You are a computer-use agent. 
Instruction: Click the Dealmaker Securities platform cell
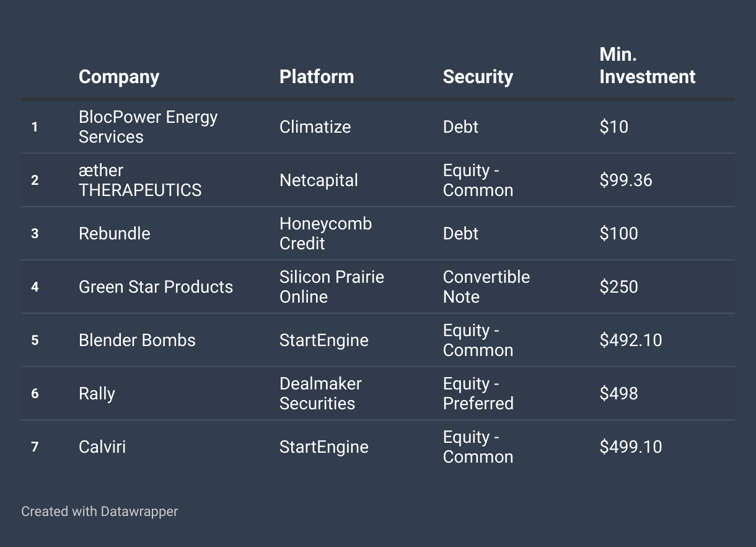click(x=320, y=393)
